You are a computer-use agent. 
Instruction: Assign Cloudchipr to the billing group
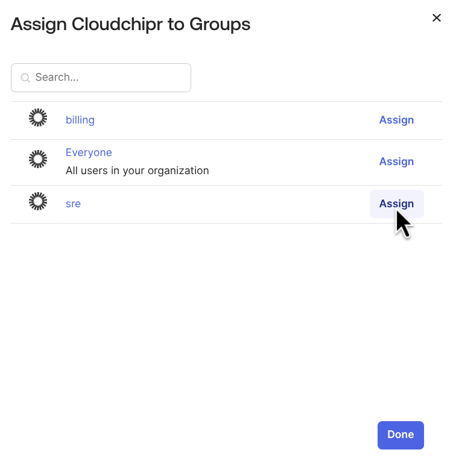click(x=396, y=121)
